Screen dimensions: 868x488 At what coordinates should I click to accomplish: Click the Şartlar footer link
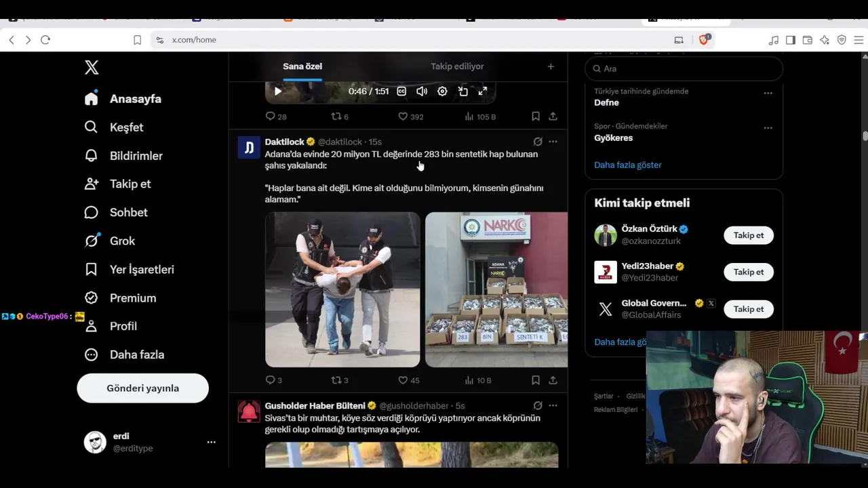point(604,396)
